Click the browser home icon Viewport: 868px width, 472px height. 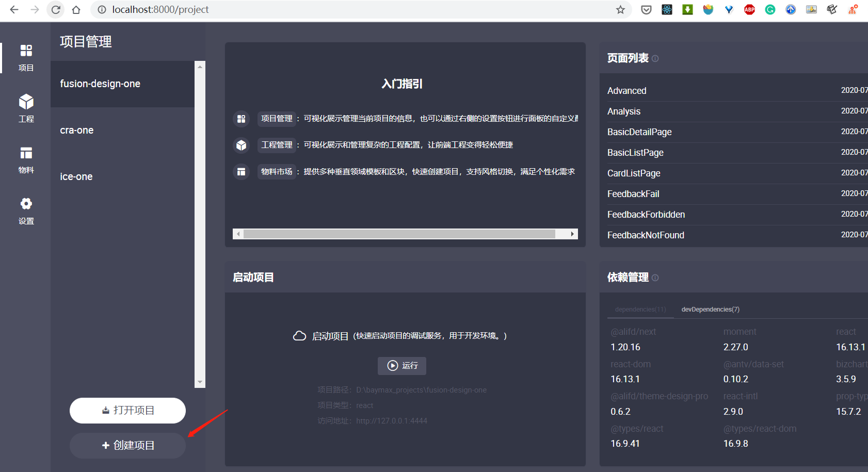tap(76, 10)
